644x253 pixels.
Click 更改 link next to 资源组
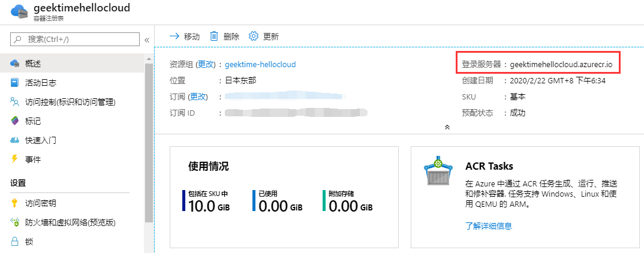[x=206, y=64]
